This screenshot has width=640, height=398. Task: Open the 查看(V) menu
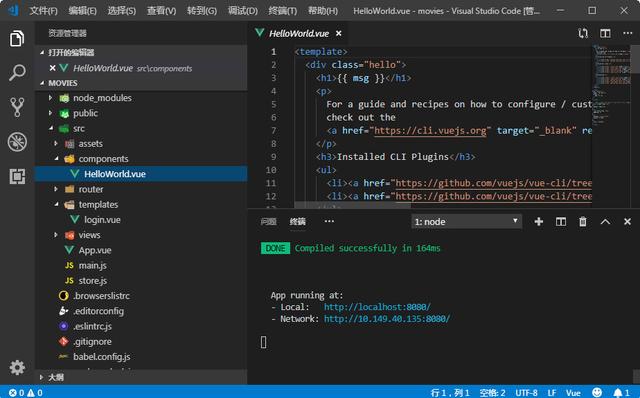[161, 11]
